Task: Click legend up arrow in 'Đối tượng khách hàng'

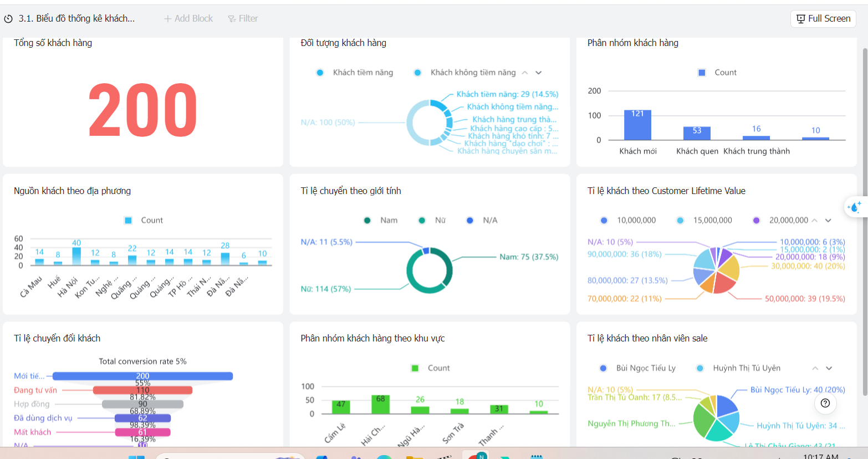Action: coord(525,73)
